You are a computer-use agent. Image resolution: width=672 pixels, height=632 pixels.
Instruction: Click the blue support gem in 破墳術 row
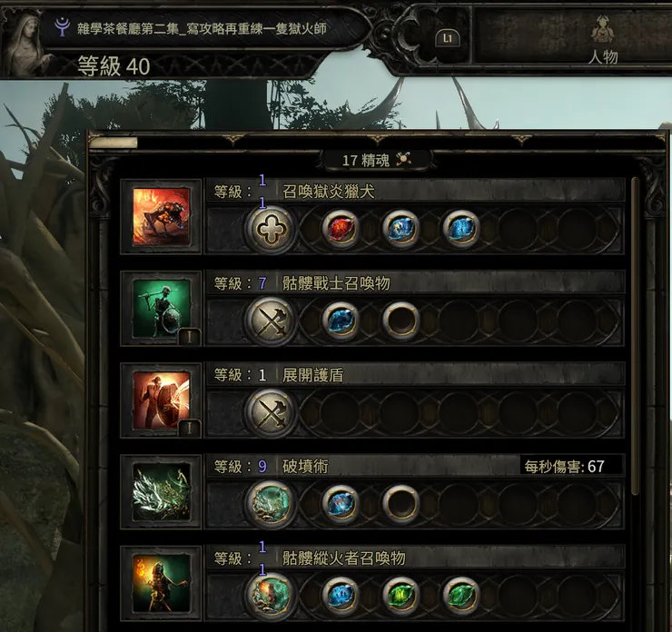(x=340, y=503)
